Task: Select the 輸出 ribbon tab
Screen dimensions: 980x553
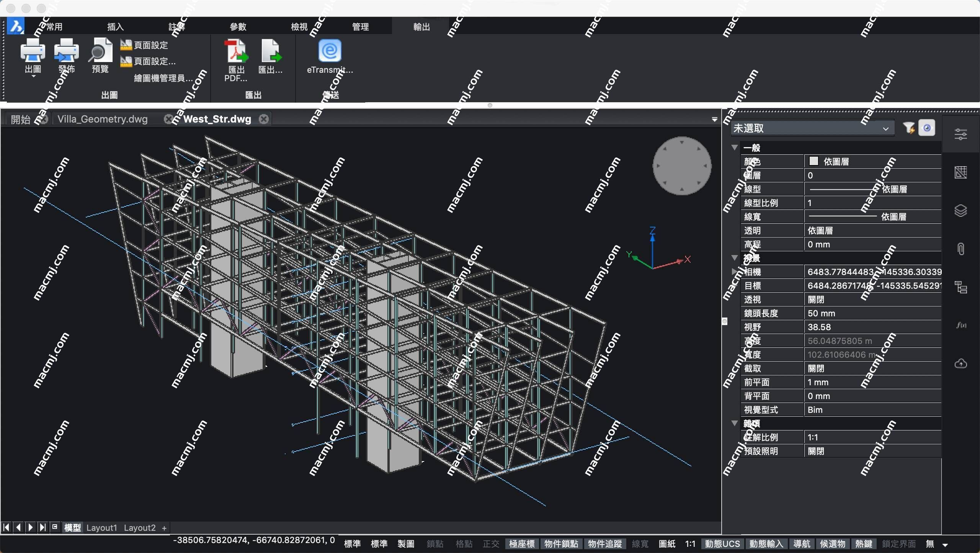Action: pyautogui.click(x=421, y=27)
